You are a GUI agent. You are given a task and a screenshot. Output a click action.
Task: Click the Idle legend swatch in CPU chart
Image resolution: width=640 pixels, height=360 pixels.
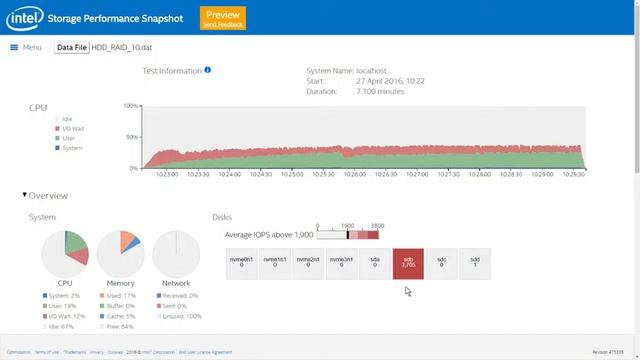(x=57, y=119)
